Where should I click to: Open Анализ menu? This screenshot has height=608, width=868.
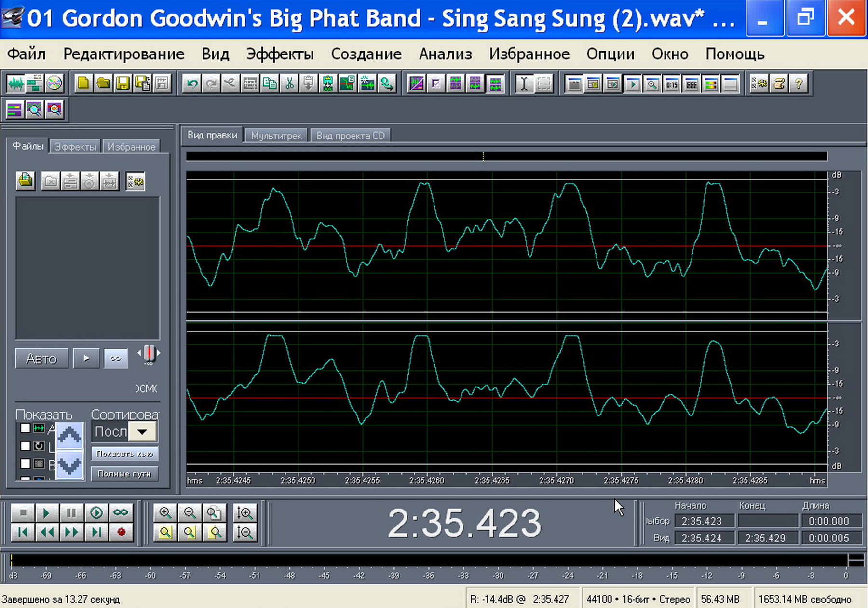click(445, 54)
